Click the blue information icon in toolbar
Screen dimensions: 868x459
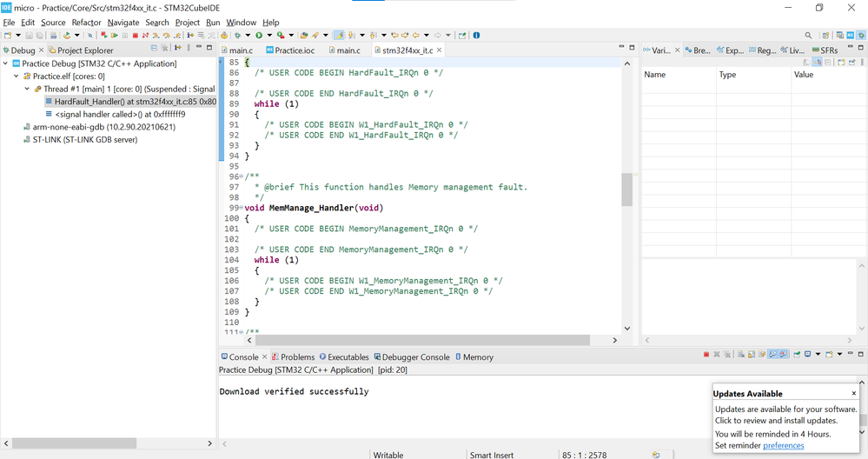click(476, 35)
